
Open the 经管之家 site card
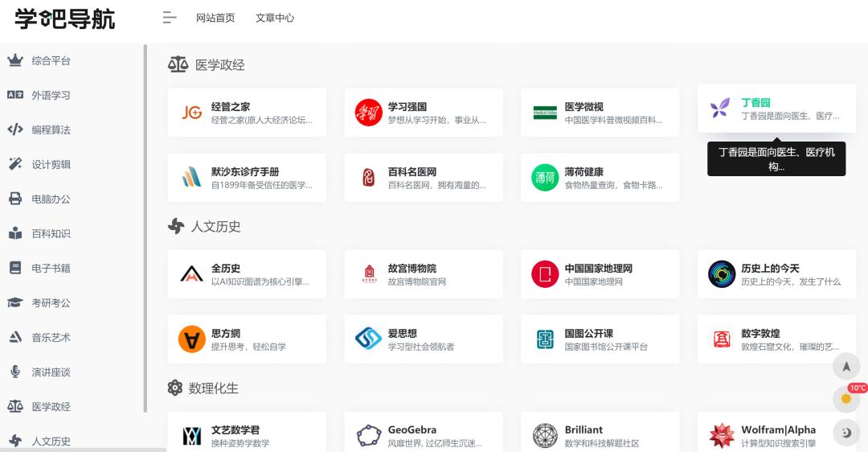(247, 113)
